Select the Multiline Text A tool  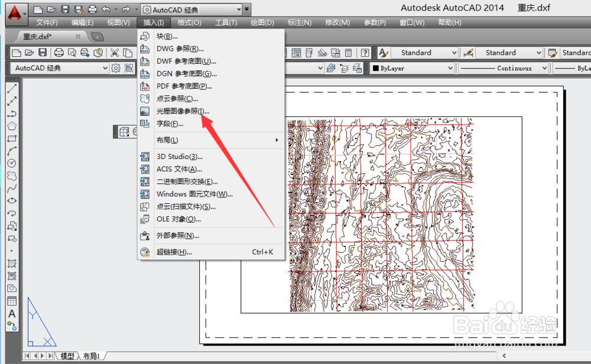point(12,314)
